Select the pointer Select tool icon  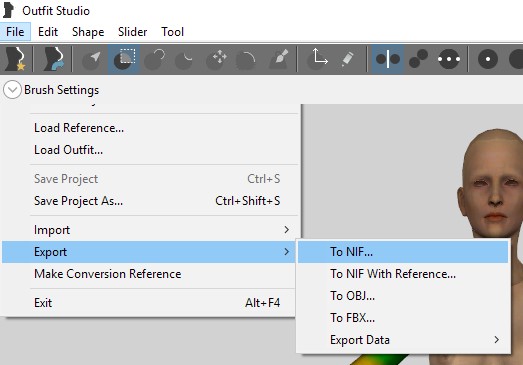[91, 59]
